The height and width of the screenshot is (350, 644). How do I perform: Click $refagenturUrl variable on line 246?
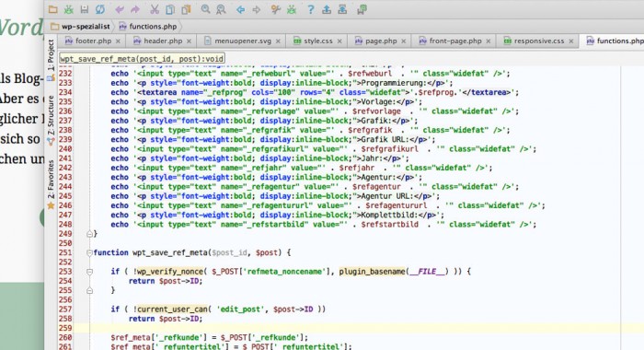tap(397, 205)
